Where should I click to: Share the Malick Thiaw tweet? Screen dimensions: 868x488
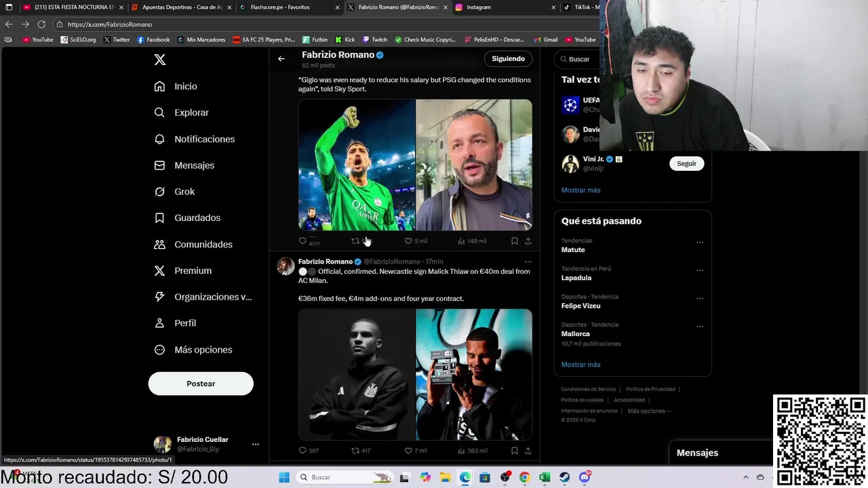[x=528, y=450]
